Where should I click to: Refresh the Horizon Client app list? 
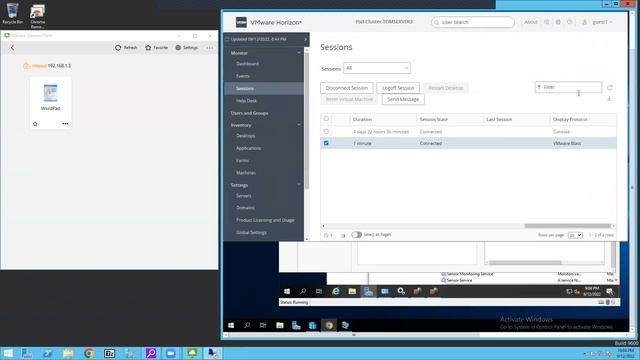point(126,48)
